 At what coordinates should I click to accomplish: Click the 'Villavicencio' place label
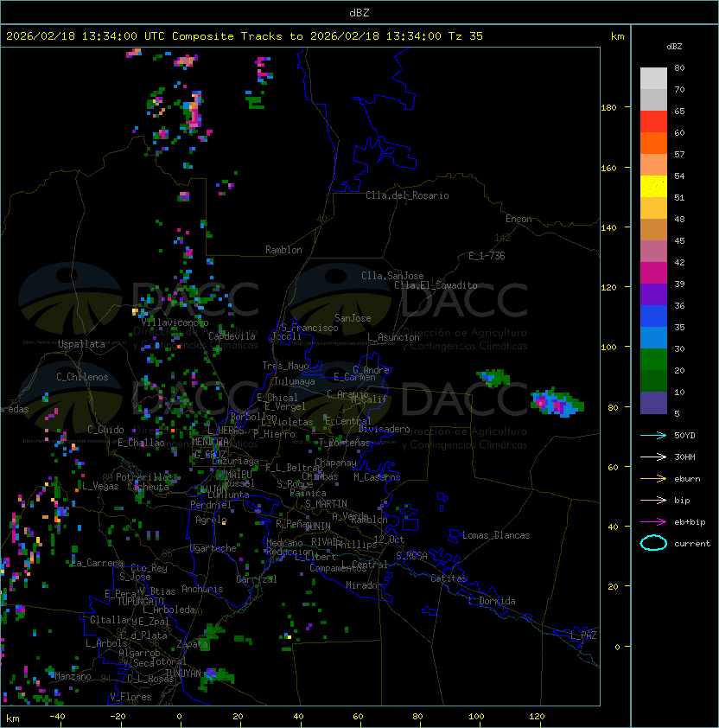pos(175,322)
